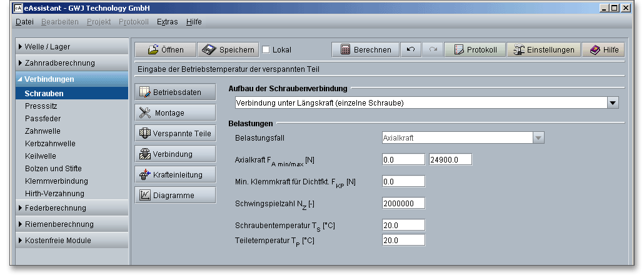The width and height of the screenshot is (644, 275).
Task: Save calculation with Speichern button
Action: [228, 50]
